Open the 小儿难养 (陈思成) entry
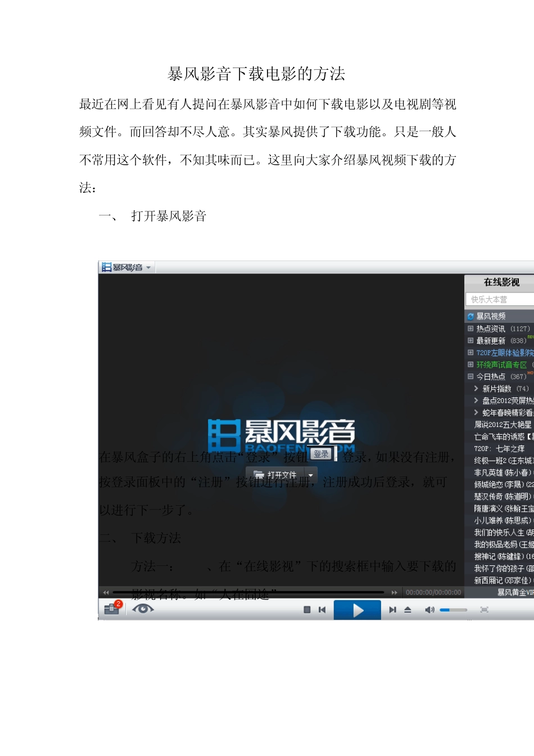This screenshot has width=534, height=756. click(x=503, y=520)
